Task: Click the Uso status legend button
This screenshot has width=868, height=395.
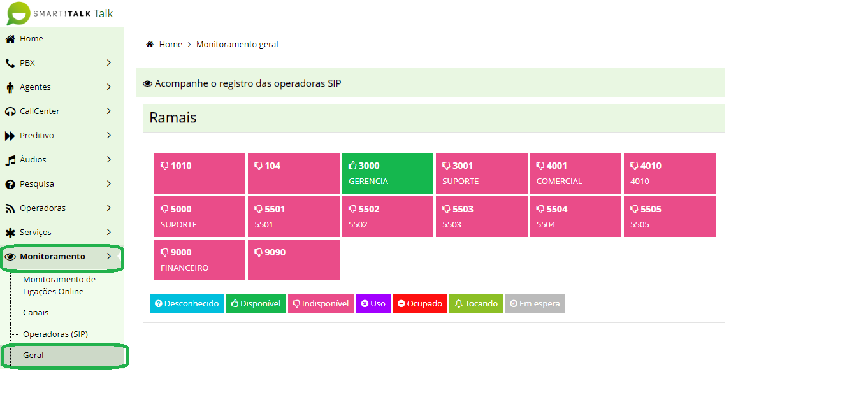Action: [x=373, y=304]
